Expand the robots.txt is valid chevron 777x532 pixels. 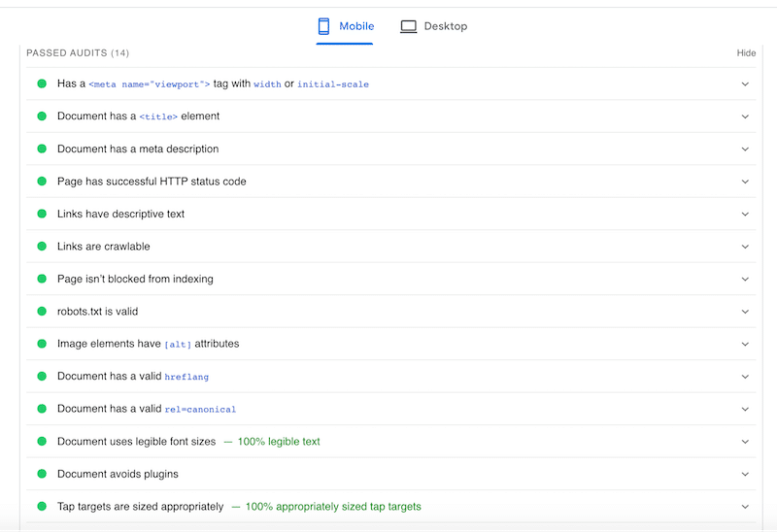coord(745,312)
